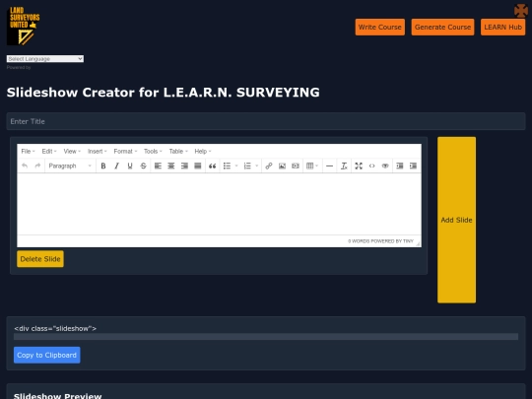This screenshot has height=399, width=532.
Task: Preview the editor content
Action: coord(385,166)
